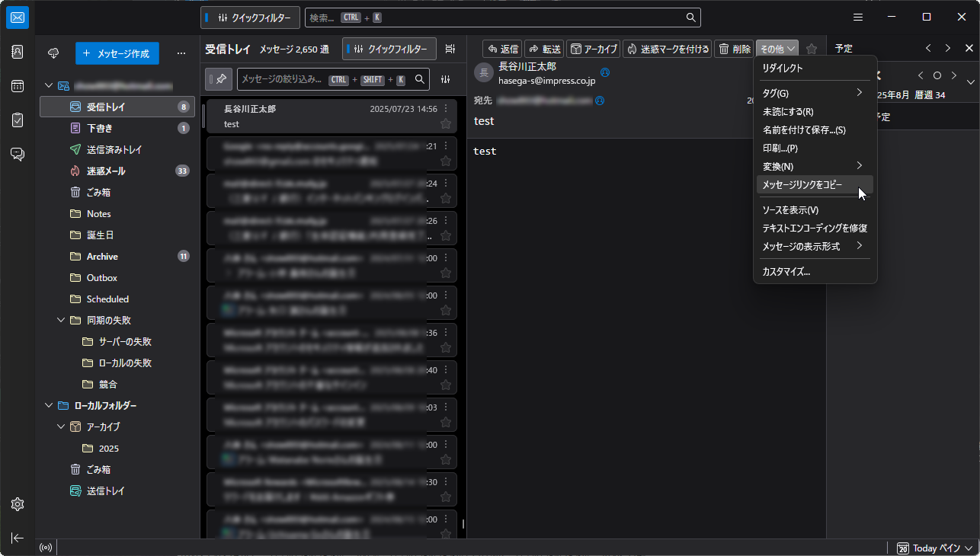Open the 迷惑メール folder
980x556 pixels.
pyautogui.click(x=117, y=171)
